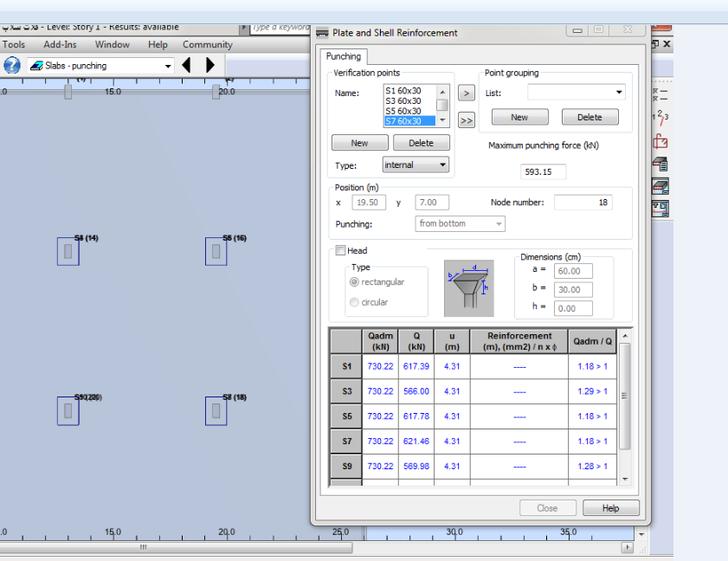
Task: Enable the Head checkbox
Action: click(340, 250)
